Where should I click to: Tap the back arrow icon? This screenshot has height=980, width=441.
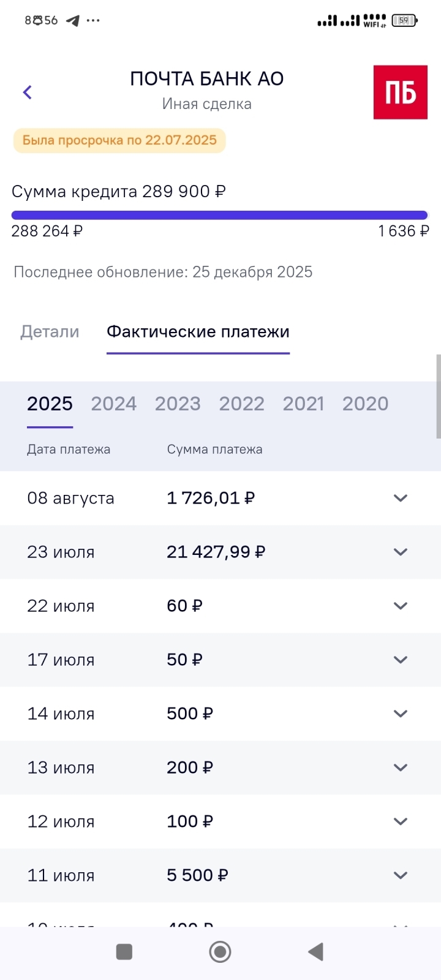coord(28,92)
